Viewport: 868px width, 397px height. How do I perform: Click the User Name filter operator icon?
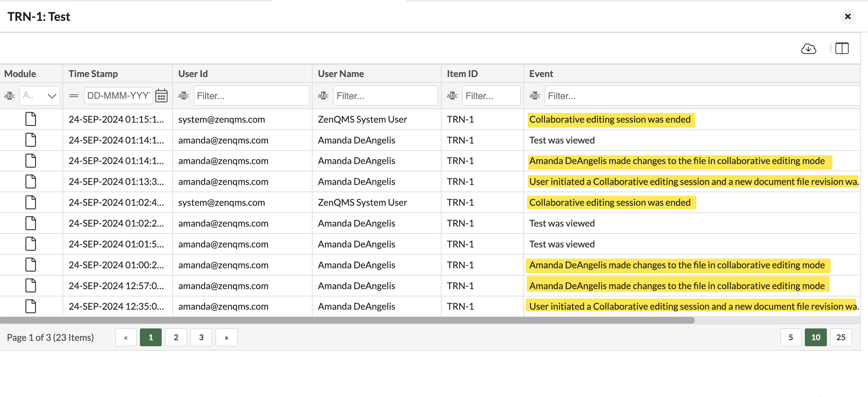pos(323,96)
